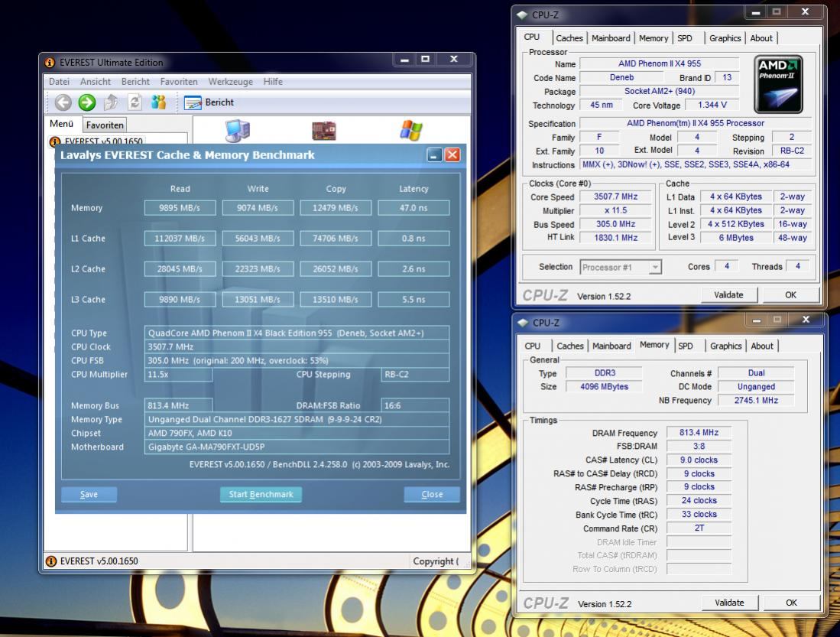The width and height of the screenshot is (840, 637).
Task: Close the Cache & Memory Benchmark dialog
Action: pos(452,155)
